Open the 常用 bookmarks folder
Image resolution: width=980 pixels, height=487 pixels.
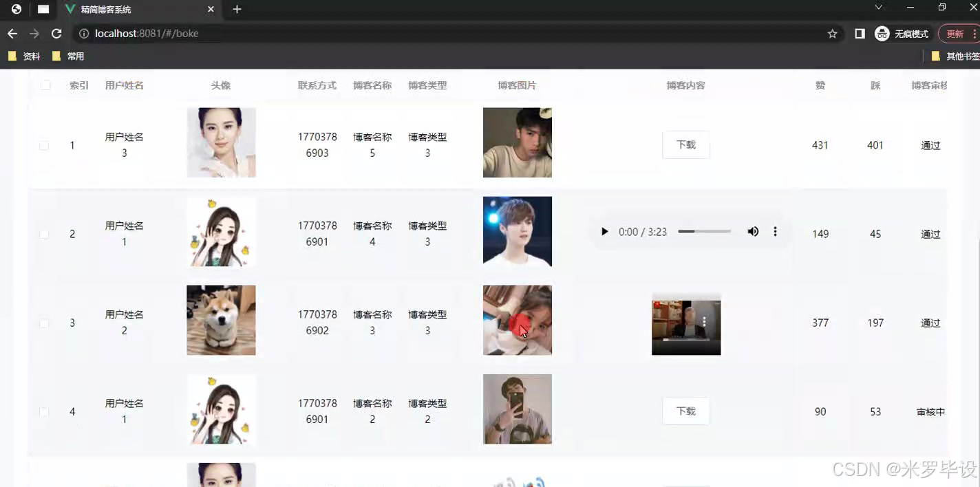click(x=68, y=56)
